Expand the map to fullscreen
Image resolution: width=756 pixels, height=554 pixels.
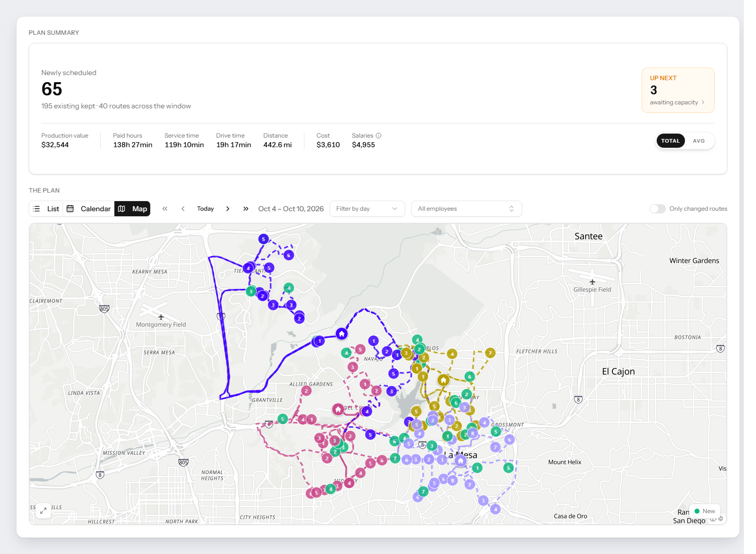(x=43, y=511)
